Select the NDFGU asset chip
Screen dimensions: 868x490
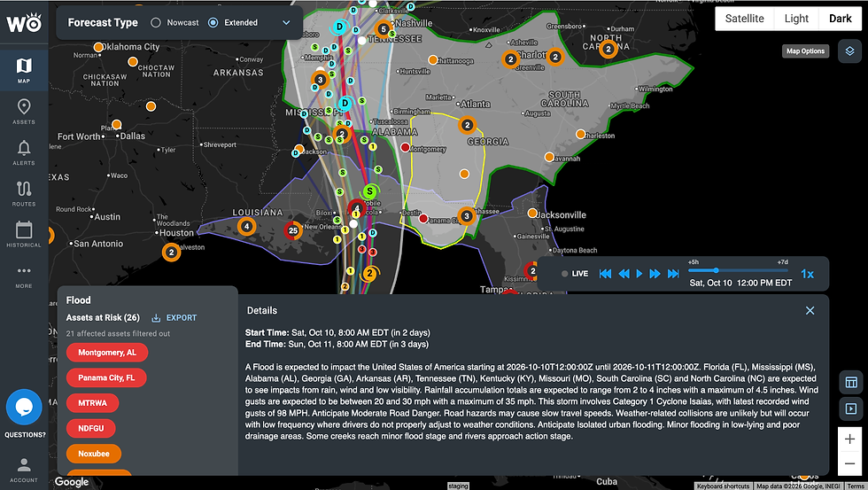[x=90, y=429]
